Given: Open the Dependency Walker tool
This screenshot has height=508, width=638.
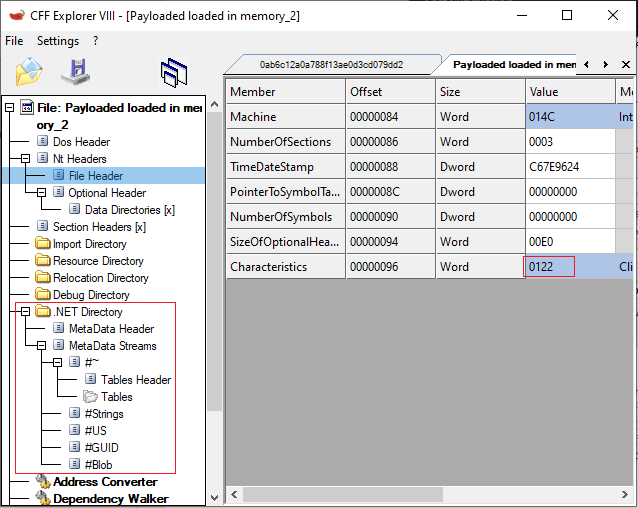Looking at the screenshot, I should (x=110, y=499).
